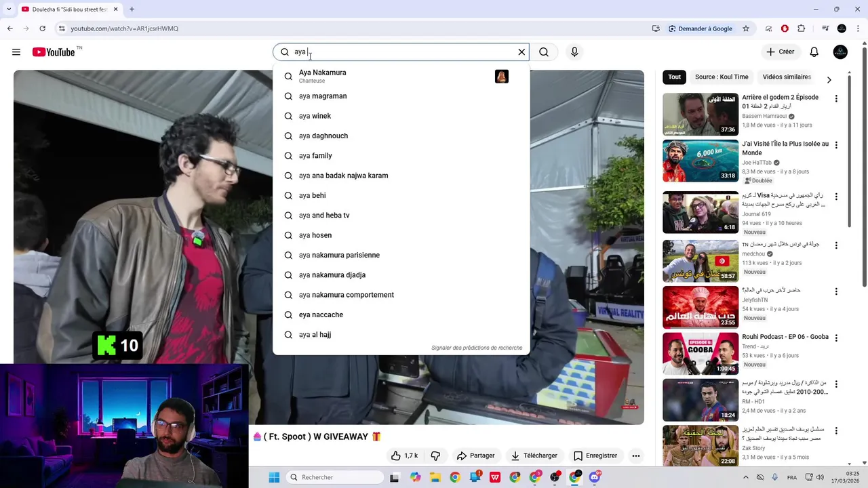
Task: Open more options for RM - HD1 video
Action: pyautogui.click(x=836, y=384)
